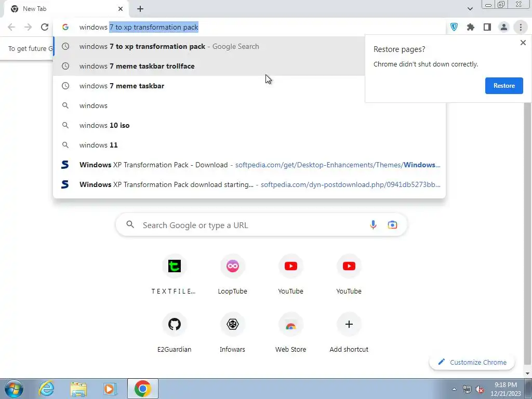Screen dimensions: 532x399
Task: Open Windows Media Player taskbar icon
Action: [x=110, y=389]
